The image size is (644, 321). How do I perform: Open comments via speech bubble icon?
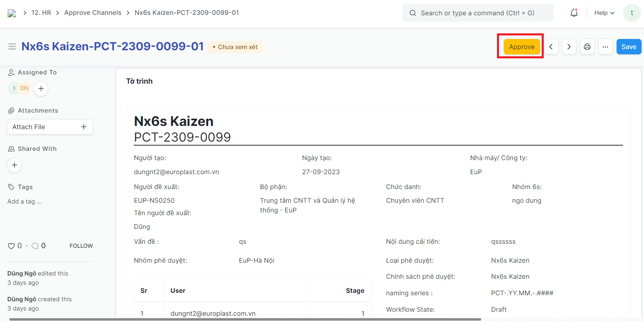(35, 246)
